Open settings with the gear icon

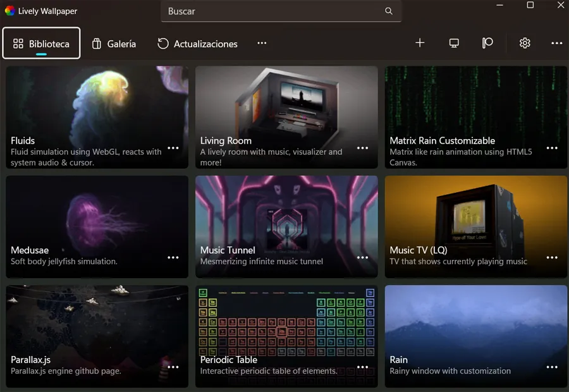[x=525, y=43]
